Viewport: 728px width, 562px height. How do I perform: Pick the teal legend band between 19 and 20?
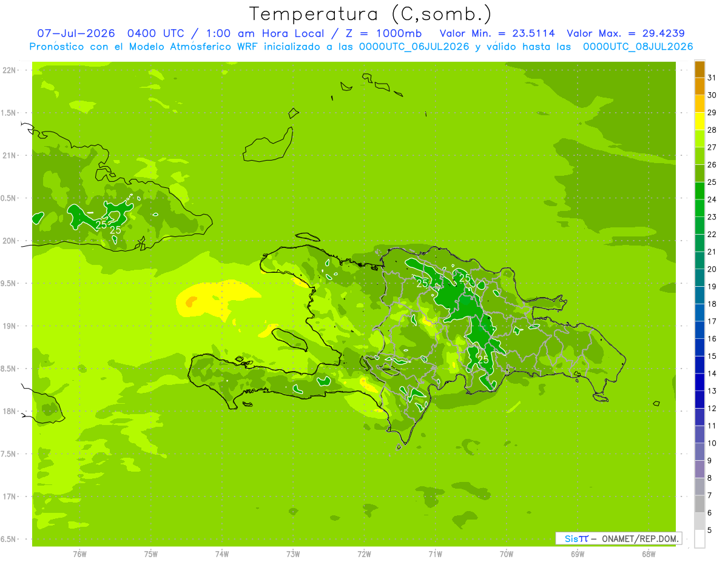699,278
